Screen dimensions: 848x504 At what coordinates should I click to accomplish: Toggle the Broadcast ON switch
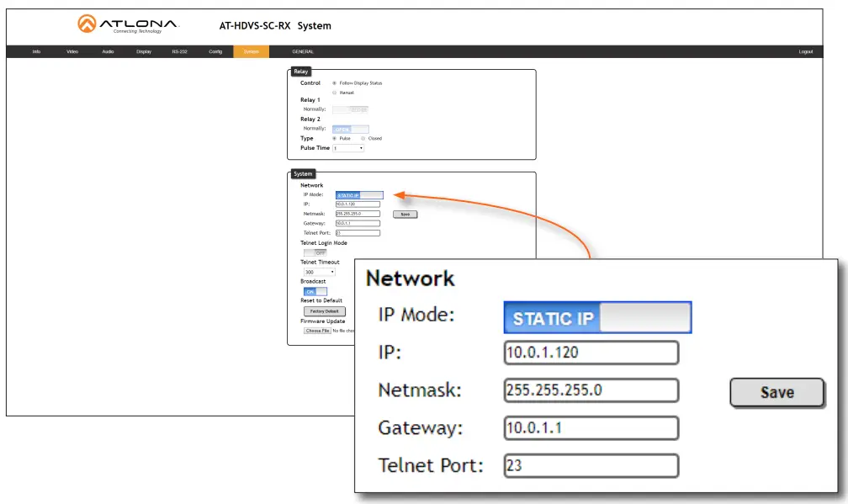(315, 291)
